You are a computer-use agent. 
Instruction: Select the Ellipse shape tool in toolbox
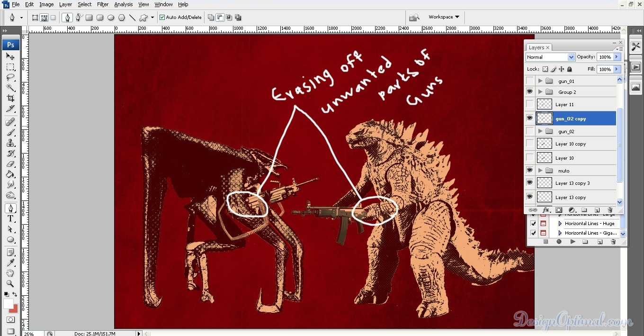pos(10,240)
